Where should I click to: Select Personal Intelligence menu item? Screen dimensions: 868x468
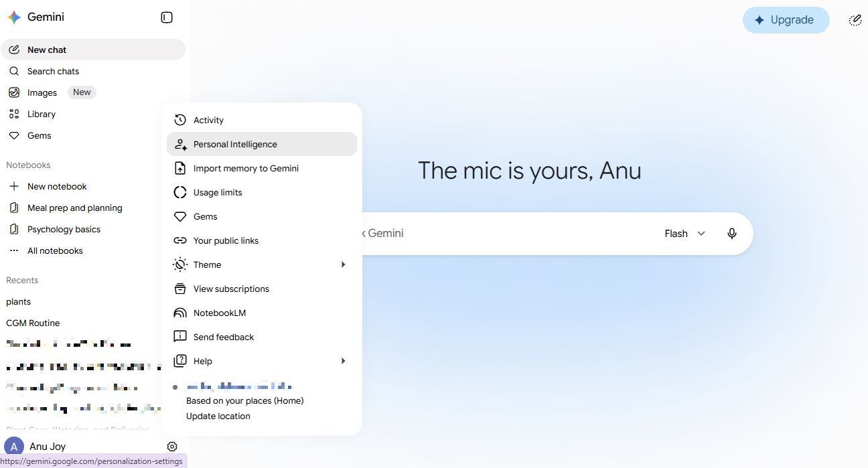point(262,144)
